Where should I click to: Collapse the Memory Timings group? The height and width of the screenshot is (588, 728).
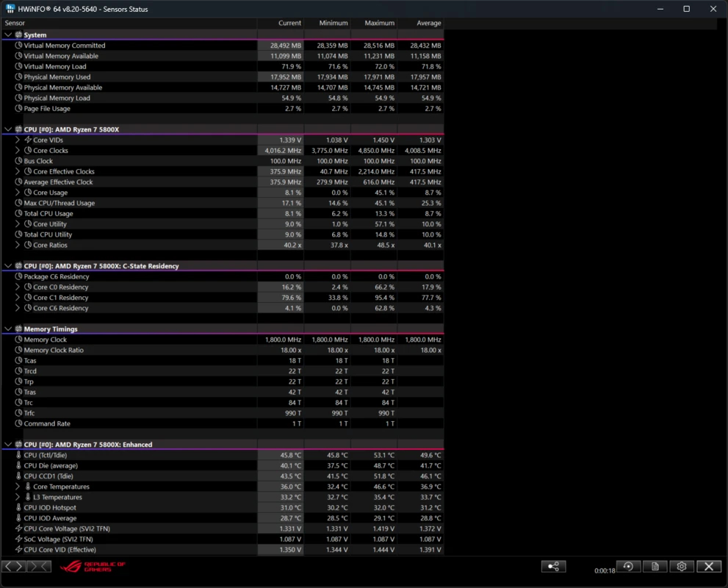[8, 329]
